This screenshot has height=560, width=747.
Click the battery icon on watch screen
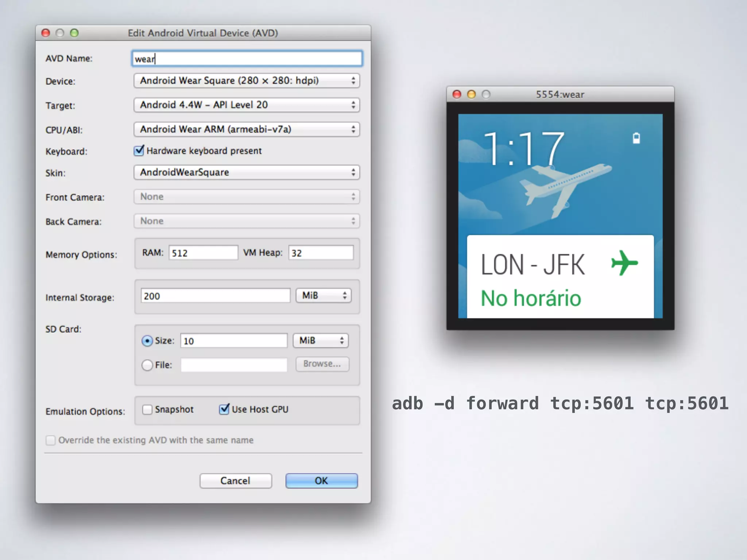tap(636, 138)
